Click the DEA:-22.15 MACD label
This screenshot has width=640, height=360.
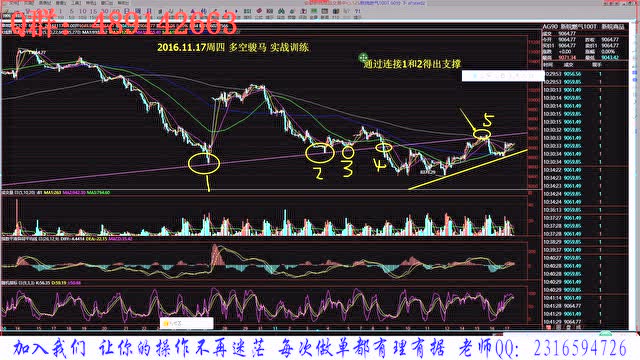pos(98,239)
